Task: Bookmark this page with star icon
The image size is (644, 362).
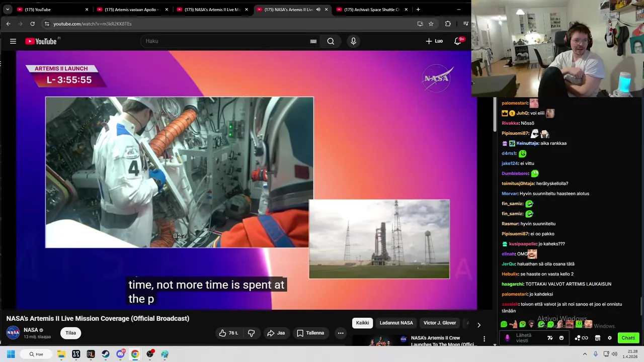Action: click(x=431, y=24)
